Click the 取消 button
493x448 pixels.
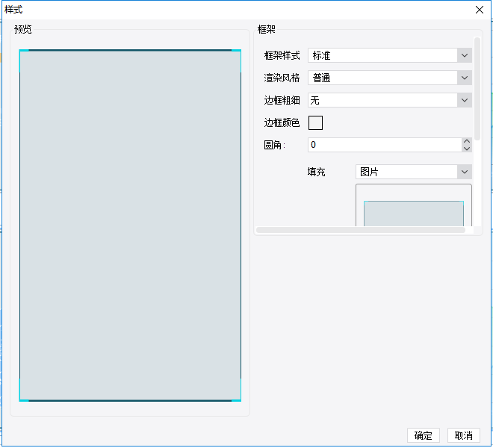point(464,435)
